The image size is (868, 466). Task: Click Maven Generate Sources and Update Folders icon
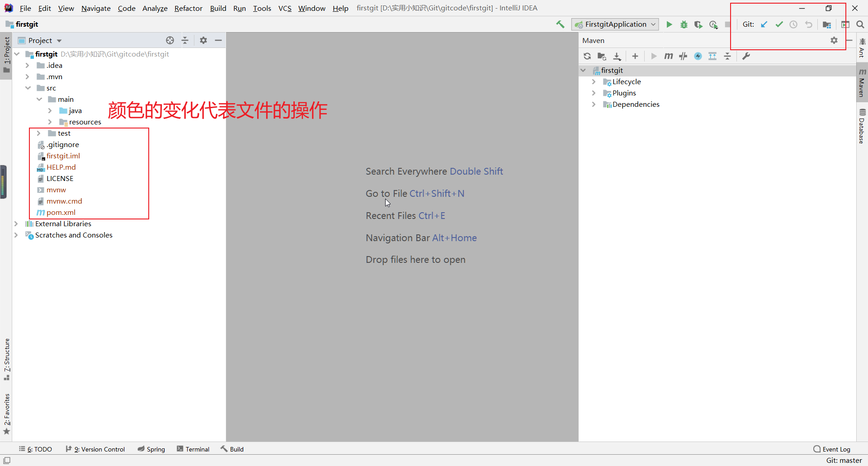point(602,56)
